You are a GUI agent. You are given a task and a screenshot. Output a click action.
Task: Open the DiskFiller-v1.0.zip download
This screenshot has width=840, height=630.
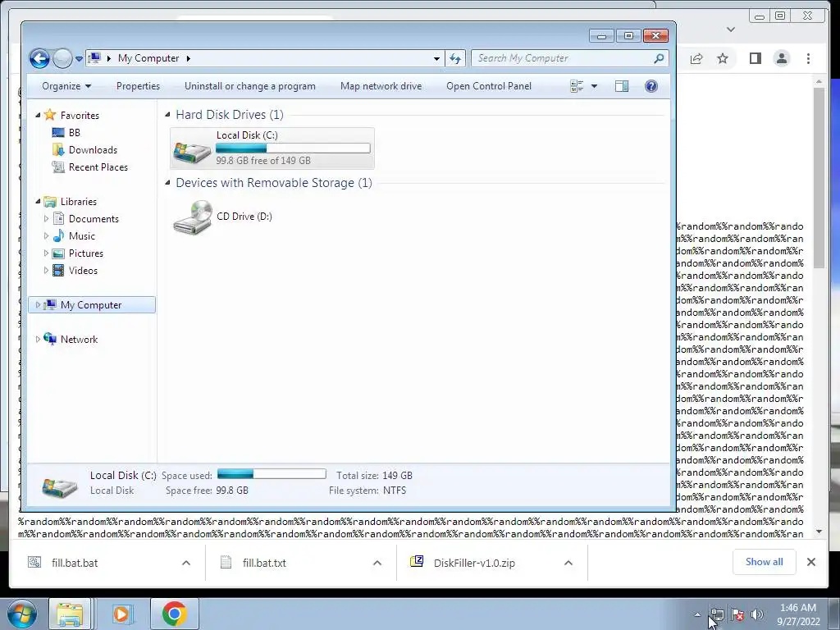[474, 563]
